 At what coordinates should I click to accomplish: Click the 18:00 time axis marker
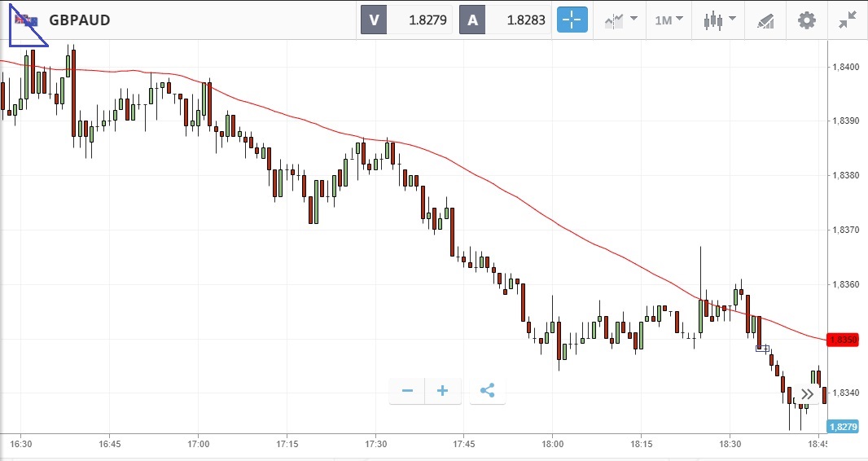[x=553, y=444]
